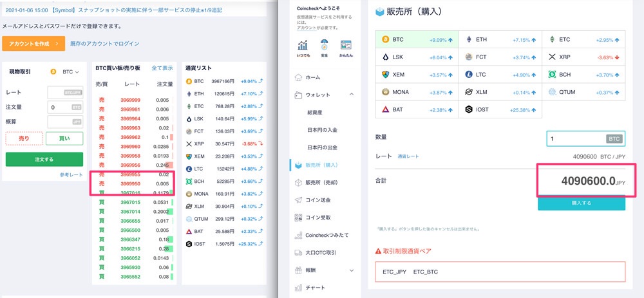
Task: Click the チャート bar chart icon
Action: 298,287
